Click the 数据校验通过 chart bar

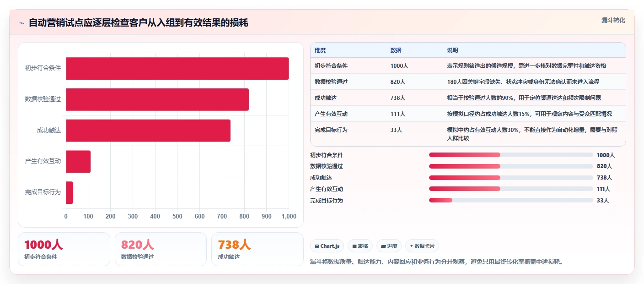pos(157,99)
